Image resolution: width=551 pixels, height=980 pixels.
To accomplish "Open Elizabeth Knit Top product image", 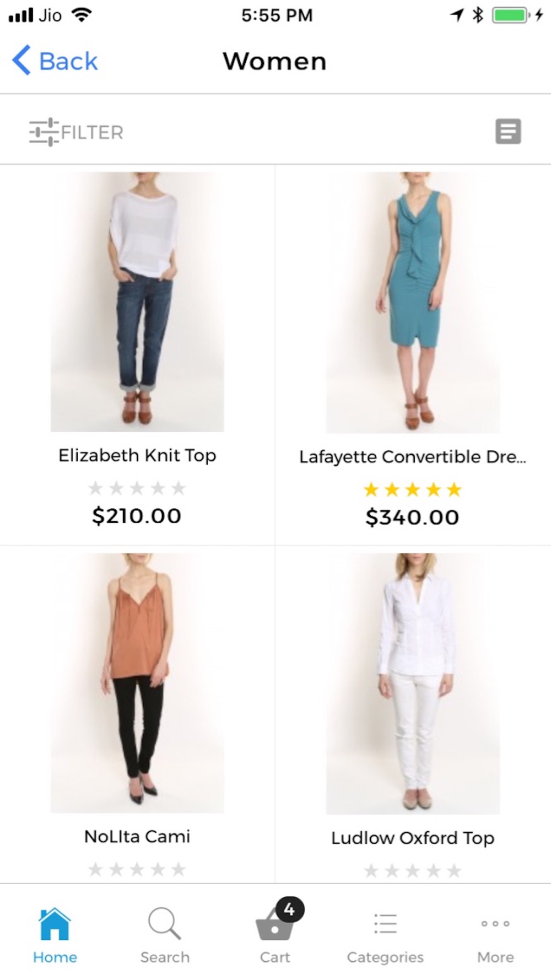I will pos(137,301).
